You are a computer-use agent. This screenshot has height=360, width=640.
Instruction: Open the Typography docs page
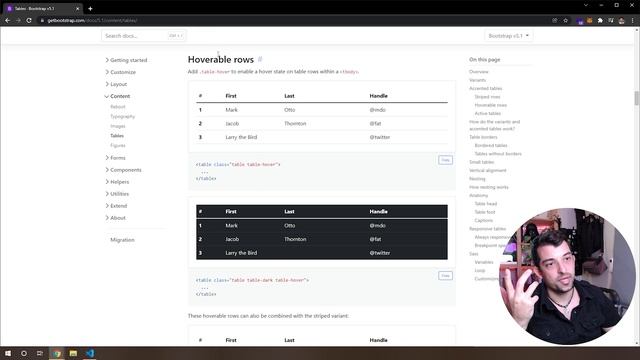122,116
